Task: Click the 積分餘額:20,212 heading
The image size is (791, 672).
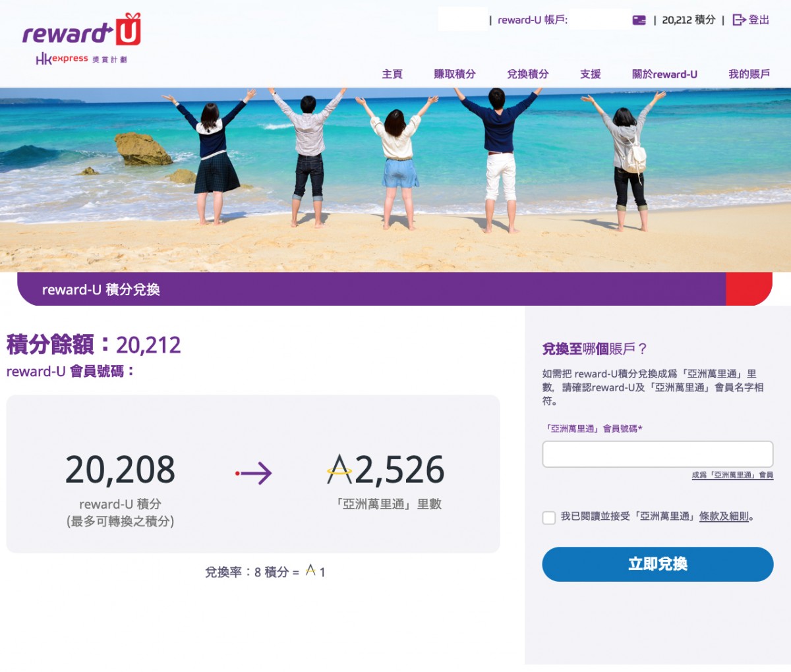Action: coord(94,345)
